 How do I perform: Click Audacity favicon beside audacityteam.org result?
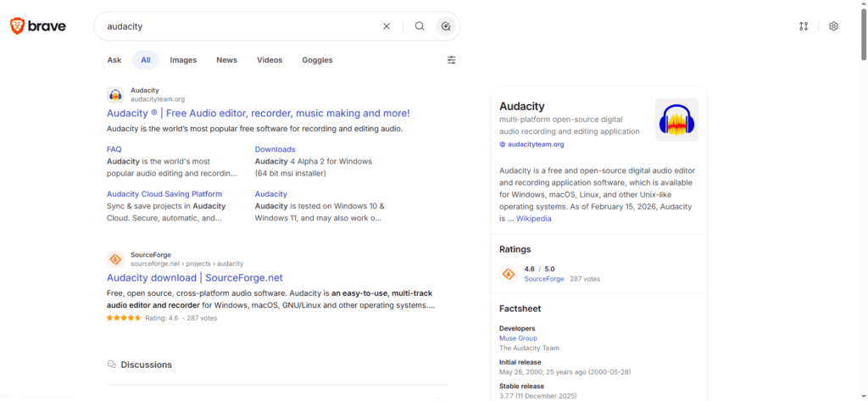[x=115, y=95]
